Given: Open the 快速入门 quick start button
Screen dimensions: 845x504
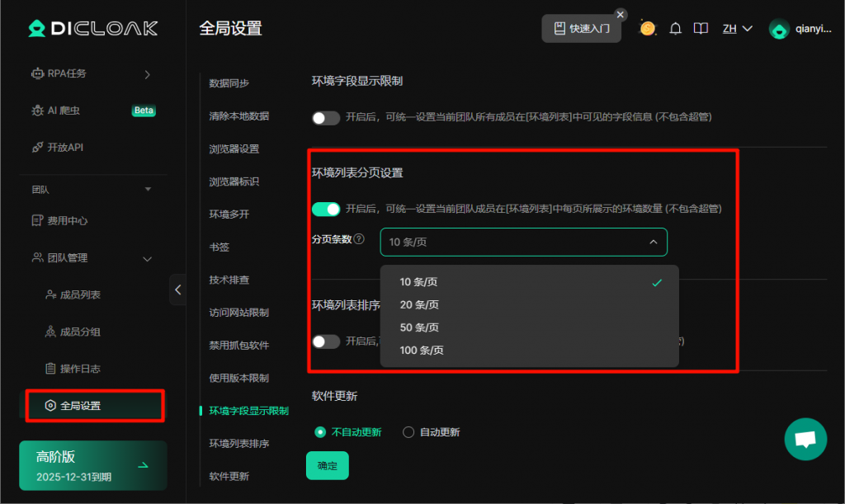Looking at the screenshot, I should point(581,28).
